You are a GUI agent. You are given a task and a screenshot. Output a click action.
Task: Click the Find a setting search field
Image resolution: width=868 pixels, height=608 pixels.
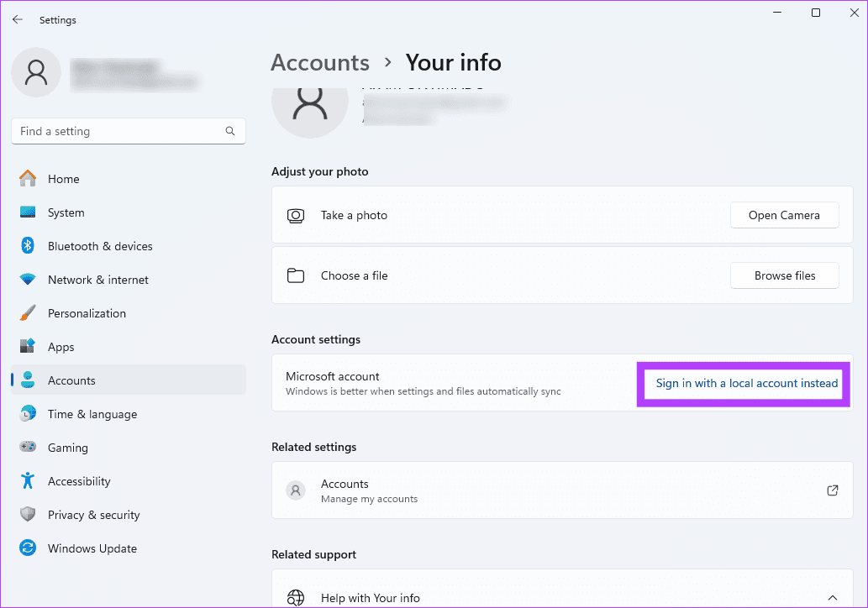[x=128, y=131]
